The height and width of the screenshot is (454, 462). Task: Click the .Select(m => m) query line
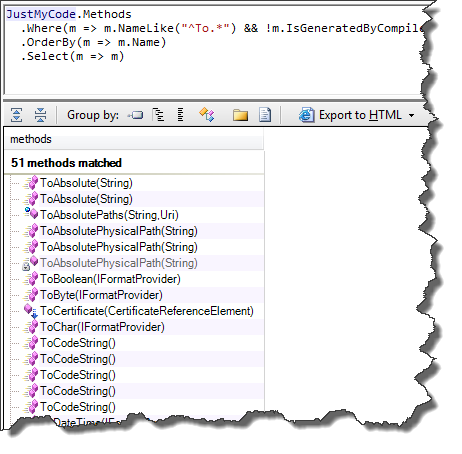pos(72,56)
